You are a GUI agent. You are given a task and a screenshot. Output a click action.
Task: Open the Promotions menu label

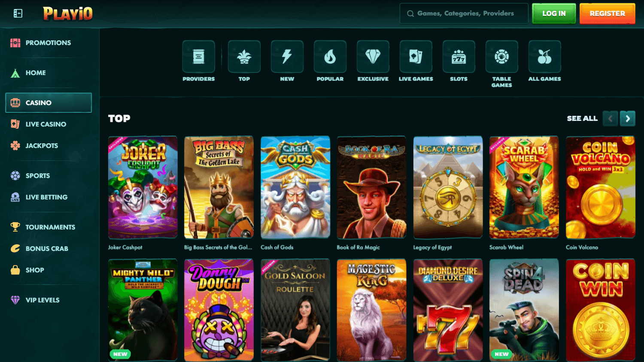coord(48,43)
